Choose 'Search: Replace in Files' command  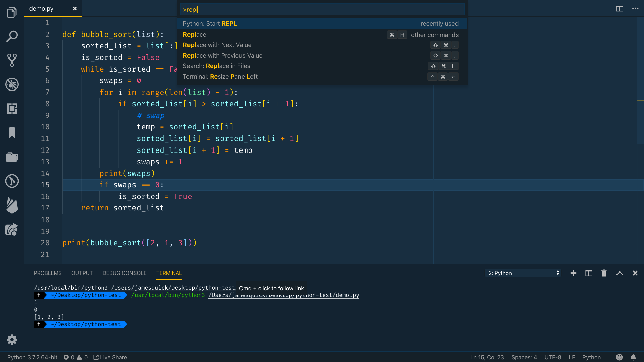click(322, 66)
